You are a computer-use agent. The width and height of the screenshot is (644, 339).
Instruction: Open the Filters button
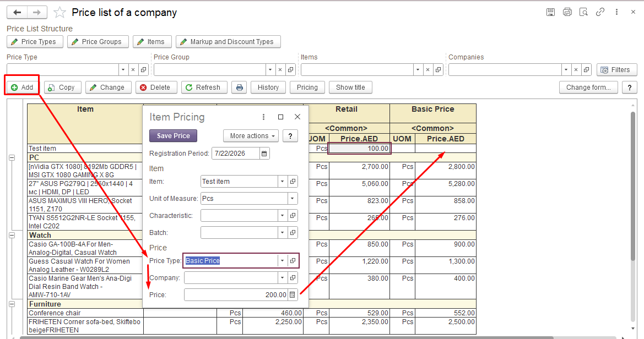tap(617, 70)
